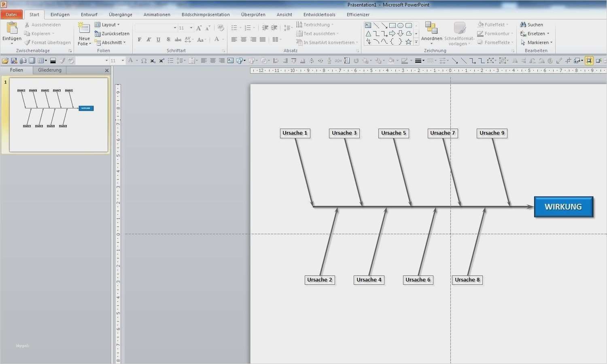The height and width of the screenshot is (364, 607).
Task: Open the Abschnitt dropdown
Action: (x=110, y=42)
